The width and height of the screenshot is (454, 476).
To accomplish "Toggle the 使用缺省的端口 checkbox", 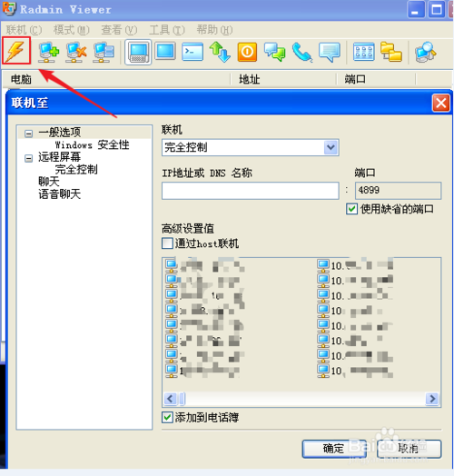I will click(351, 209).
